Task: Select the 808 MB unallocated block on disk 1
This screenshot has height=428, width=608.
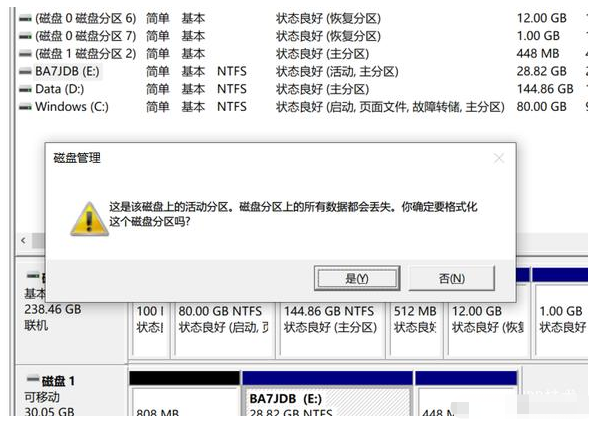Action: pyautogui.click(x=184, y=408)
